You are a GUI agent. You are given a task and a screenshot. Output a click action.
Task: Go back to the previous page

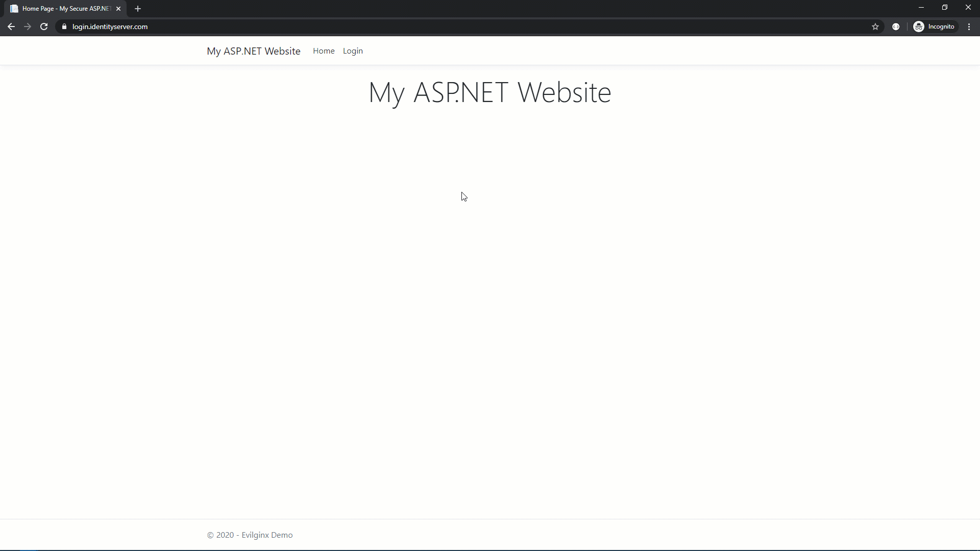(x=11, y=27)
